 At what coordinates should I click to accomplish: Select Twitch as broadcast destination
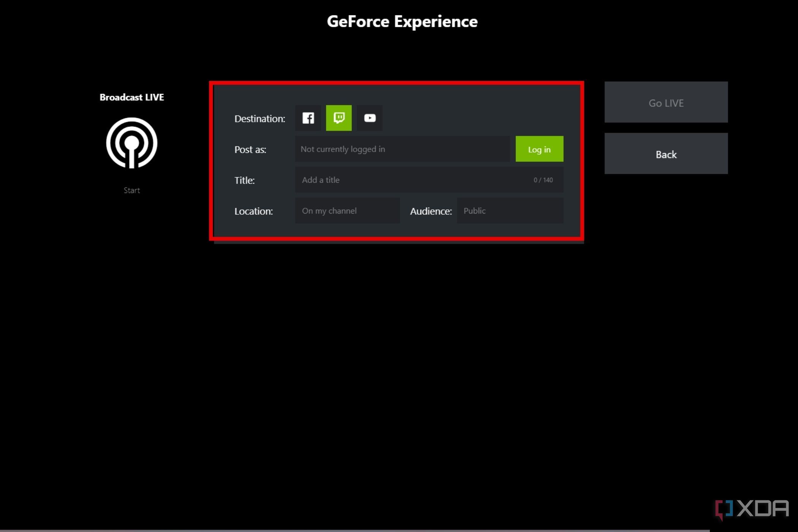pos(339,118)
